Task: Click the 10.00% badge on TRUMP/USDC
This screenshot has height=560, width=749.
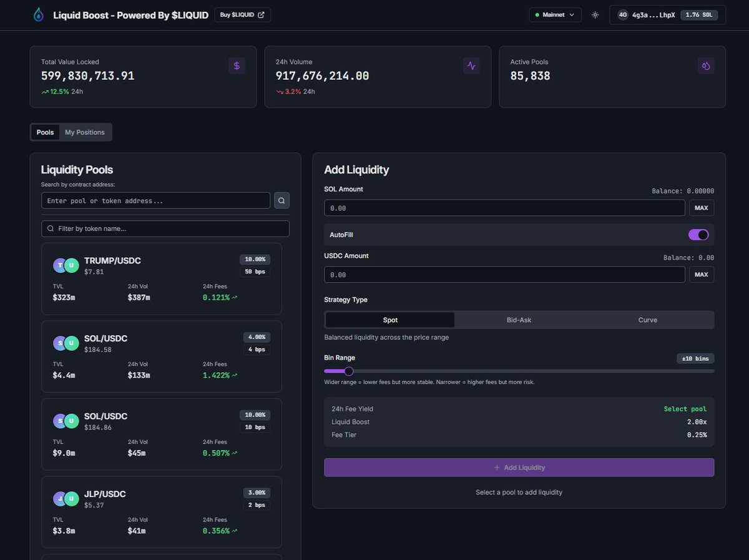Action: 255,259
